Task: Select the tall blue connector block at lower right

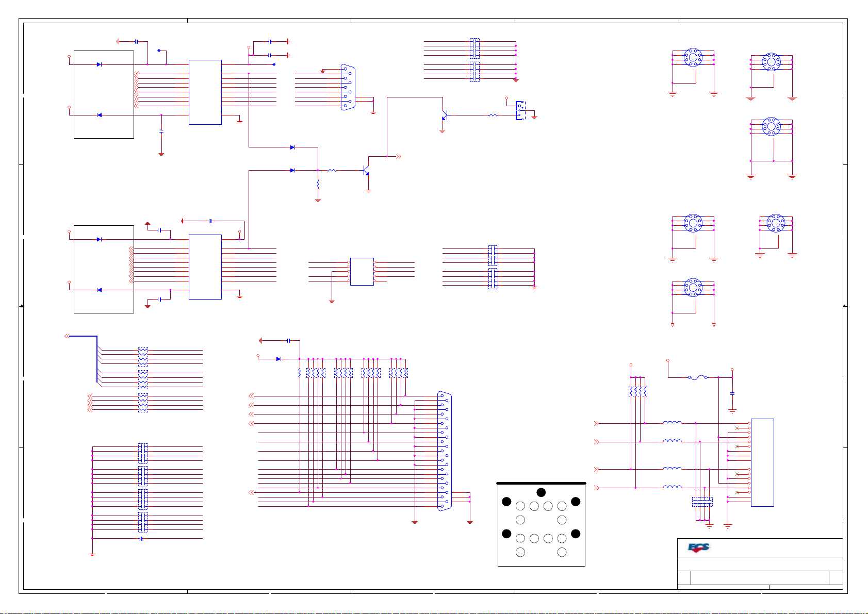Action: tap(762, 462)
